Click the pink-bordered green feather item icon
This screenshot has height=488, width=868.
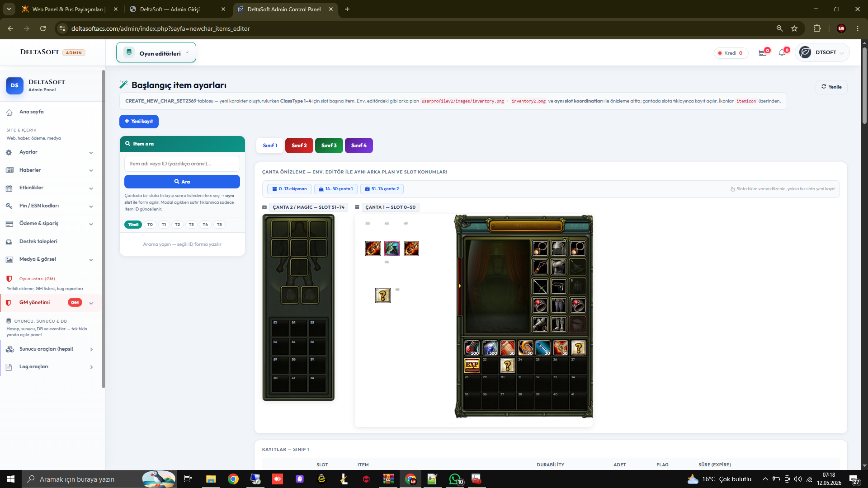[x=392, y=249]
